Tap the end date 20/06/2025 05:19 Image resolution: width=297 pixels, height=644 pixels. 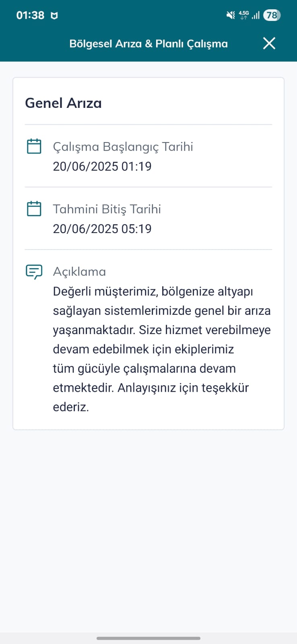click(102, 229)
